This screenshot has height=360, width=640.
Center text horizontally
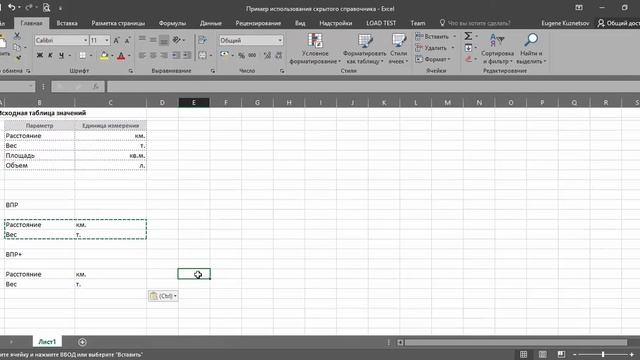(x=153, y=55)
